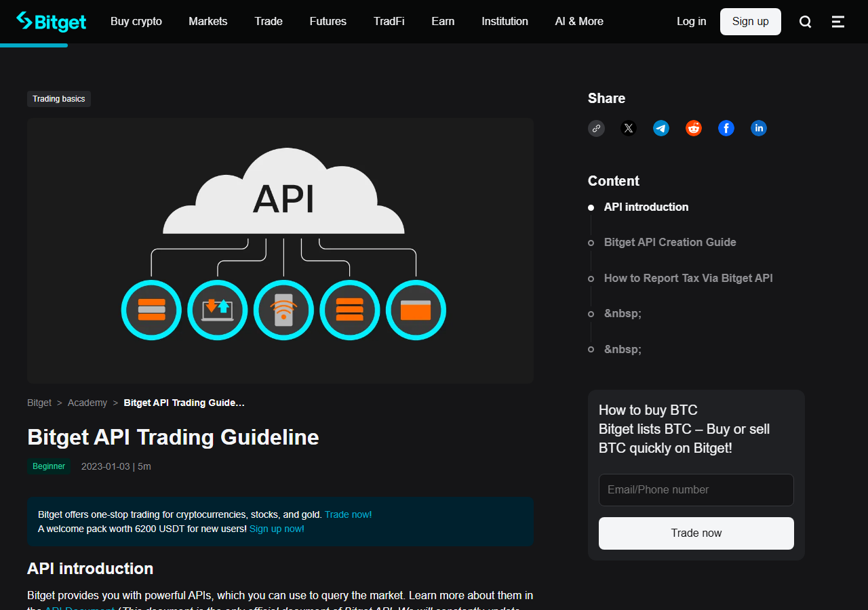Focus the Email/Phone number field
Image resolution: width=868 pixels, height=610 pixels.
tap(696, 490)
